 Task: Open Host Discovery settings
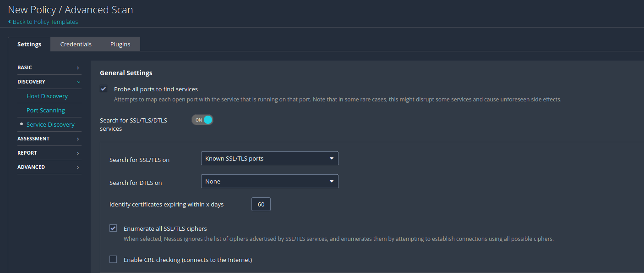[47, 96]
